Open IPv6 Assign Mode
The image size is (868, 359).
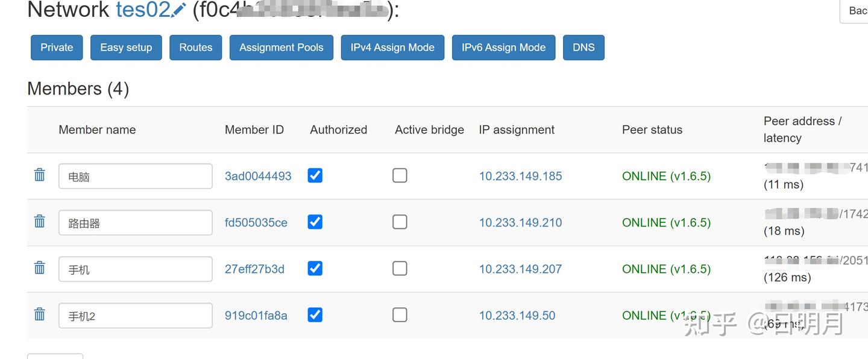[504, 48]
